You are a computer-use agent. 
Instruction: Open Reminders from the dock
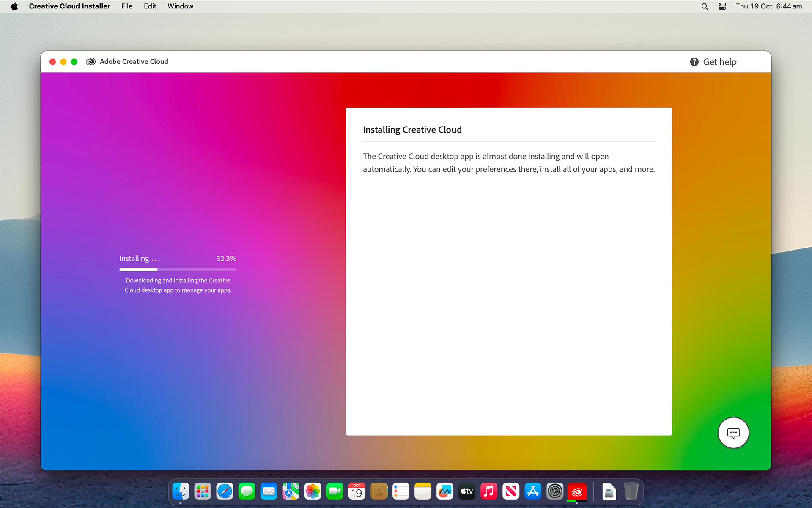tap(401, 491)
